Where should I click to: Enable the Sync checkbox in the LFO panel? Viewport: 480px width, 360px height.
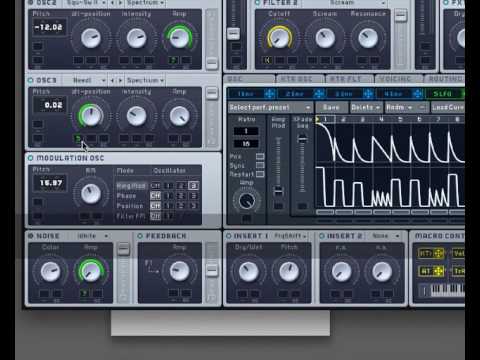[x=260, y=165]
